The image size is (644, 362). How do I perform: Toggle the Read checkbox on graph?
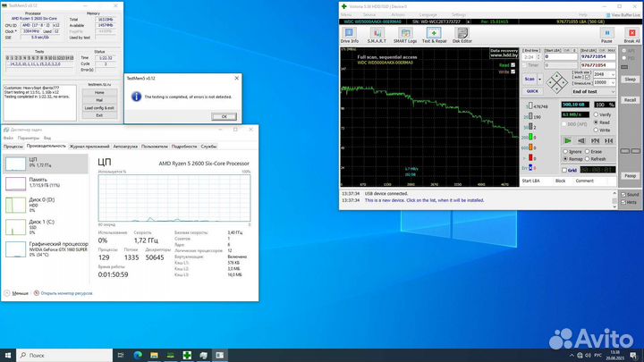(513, 65)
